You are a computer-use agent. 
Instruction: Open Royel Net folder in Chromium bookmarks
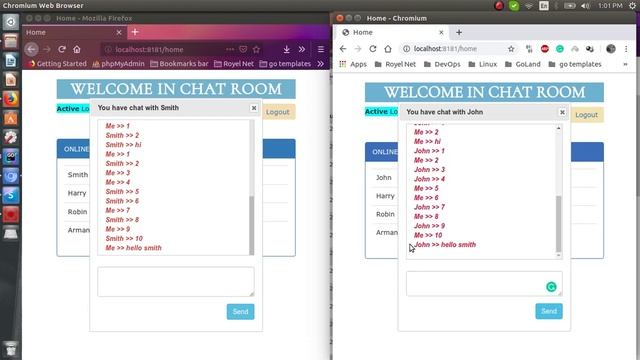click(x=395, y=64)
